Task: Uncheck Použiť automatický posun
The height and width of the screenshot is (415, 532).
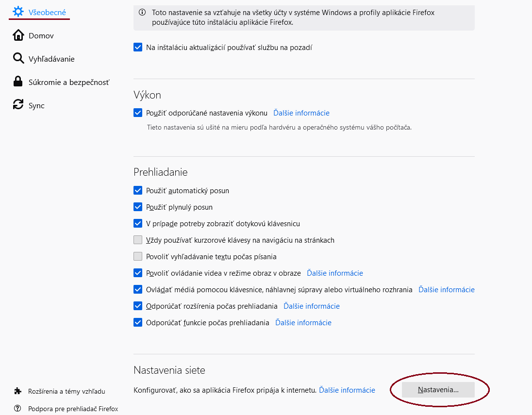Action: [138, 190]
